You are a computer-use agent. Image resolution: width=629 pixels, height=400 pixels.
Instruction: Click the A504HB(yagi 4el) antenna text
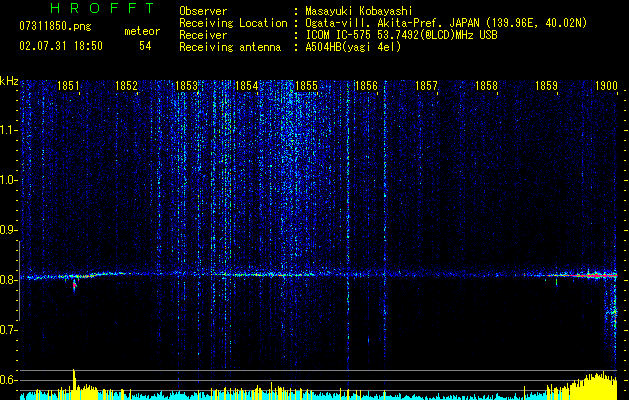tap(353, 47)
